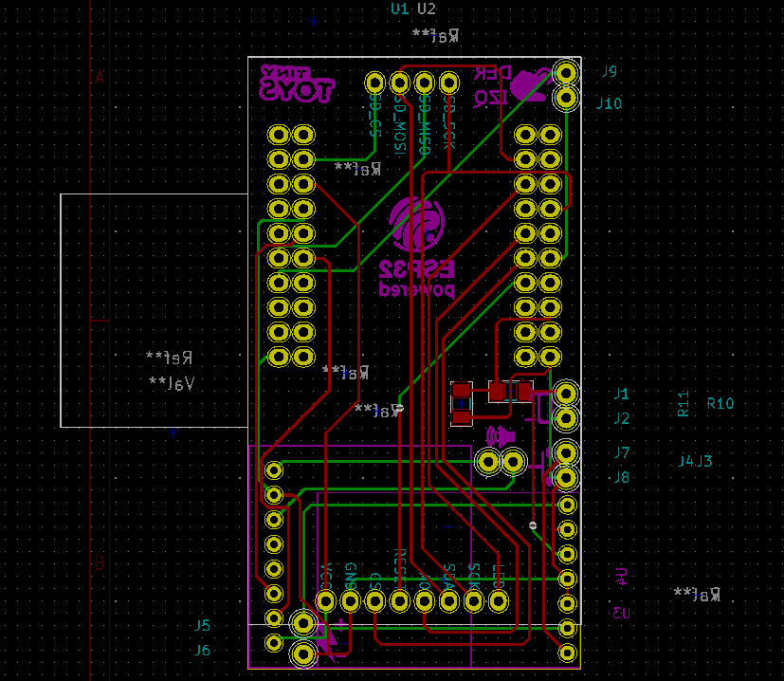The height and width of the screenshot is (681, 784).
Task: Select the magenta hand logo near J9
Action: tap(530, 85)
